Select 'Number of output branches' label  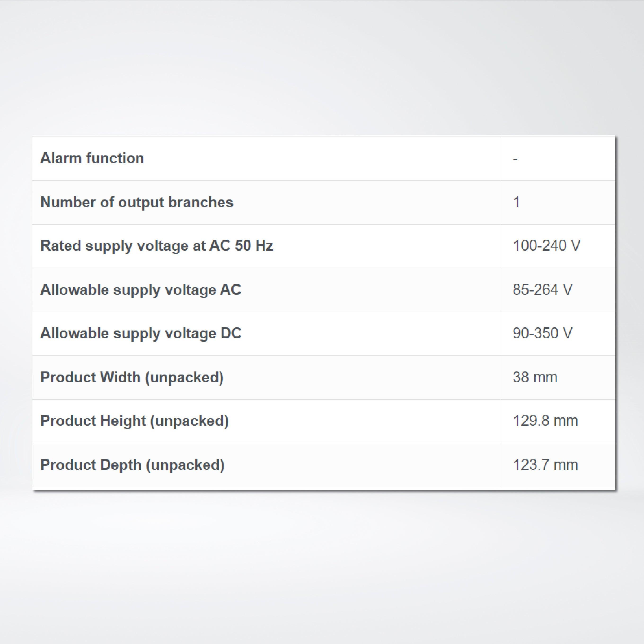pyautogui.click(x=137, y=202)
